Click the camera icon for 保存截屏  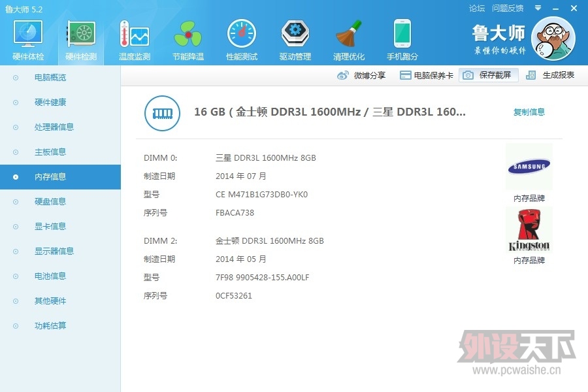[x=468, y=75]
